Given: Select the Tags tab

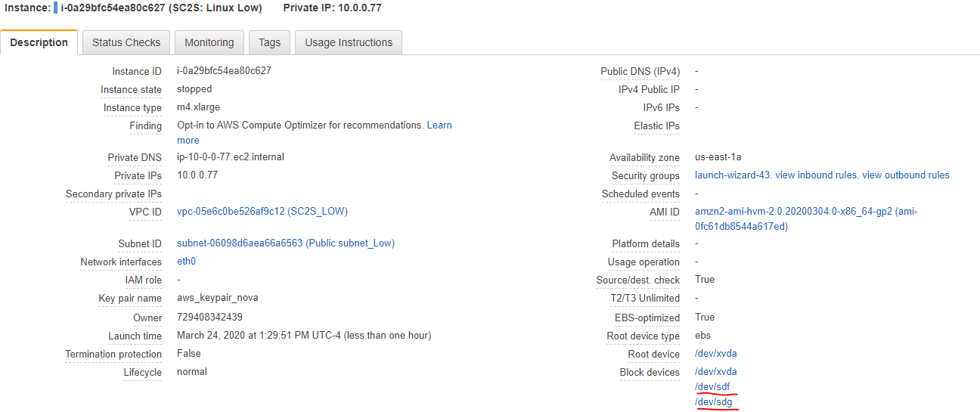Looking at the screenshot, I should pos(269,42).
